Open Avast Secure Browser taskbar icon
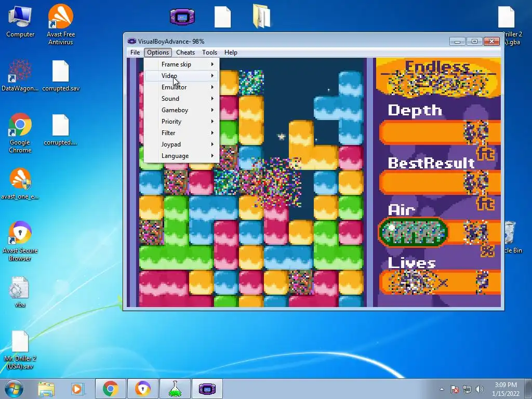The height and width of the screenshot is (399, 532). point(142,389)
